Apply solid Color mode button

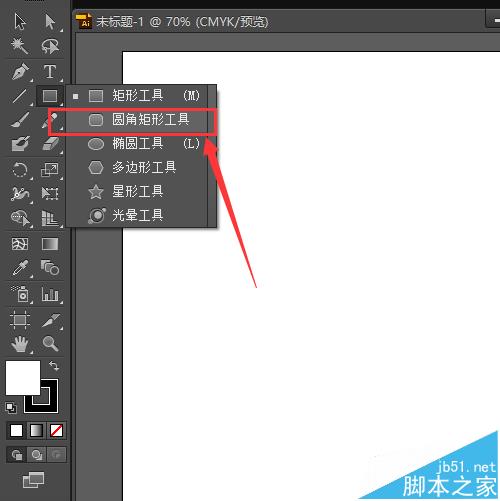(16, 430)
